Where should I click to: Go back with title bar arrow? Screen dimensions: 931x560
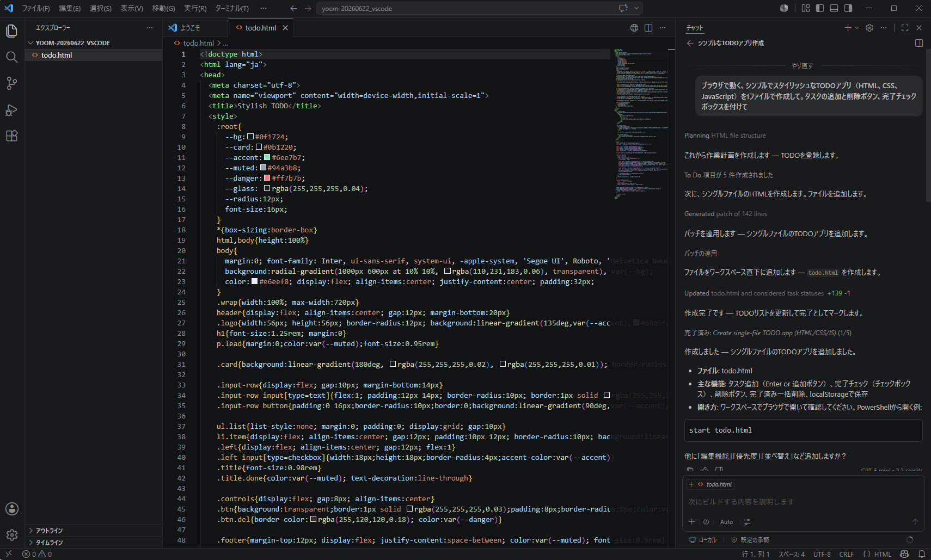point(293,8)
